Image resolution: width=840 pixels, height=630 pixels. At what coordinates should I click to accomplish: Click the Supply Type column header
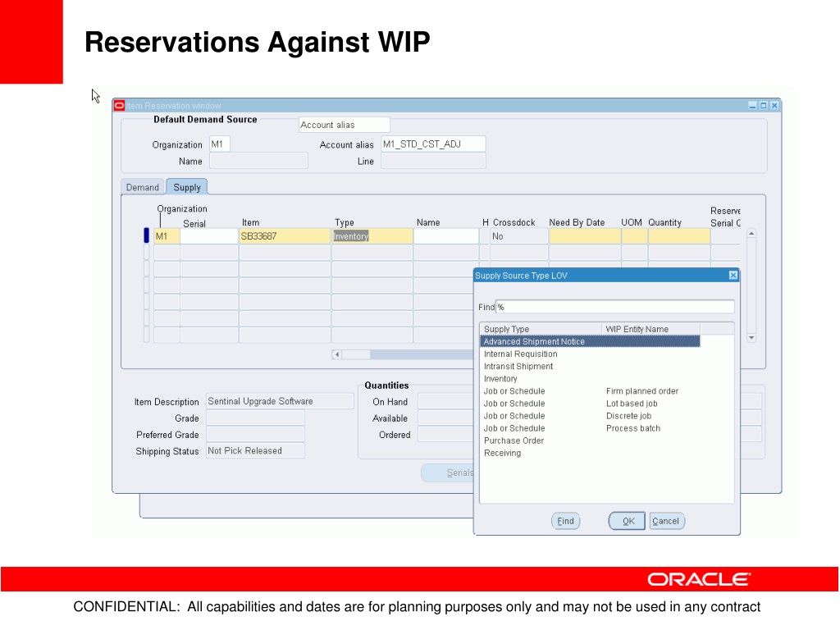coord(541,329)
